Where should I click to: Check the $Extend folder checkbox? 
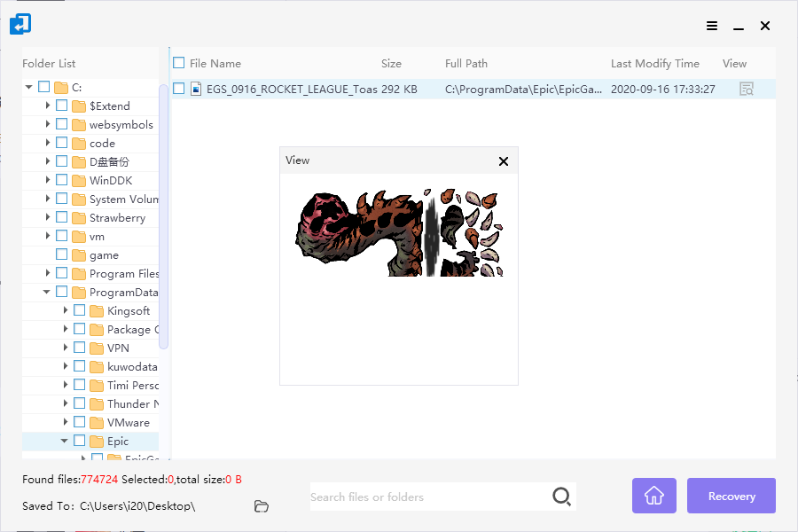[61, 106]
